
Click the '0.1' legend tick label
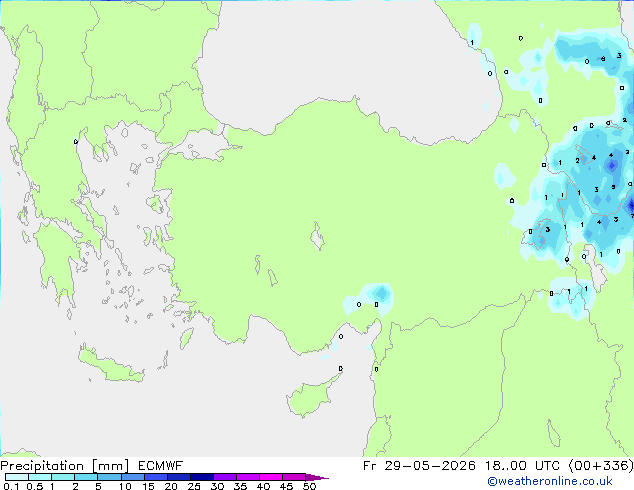tap(11, 486)
